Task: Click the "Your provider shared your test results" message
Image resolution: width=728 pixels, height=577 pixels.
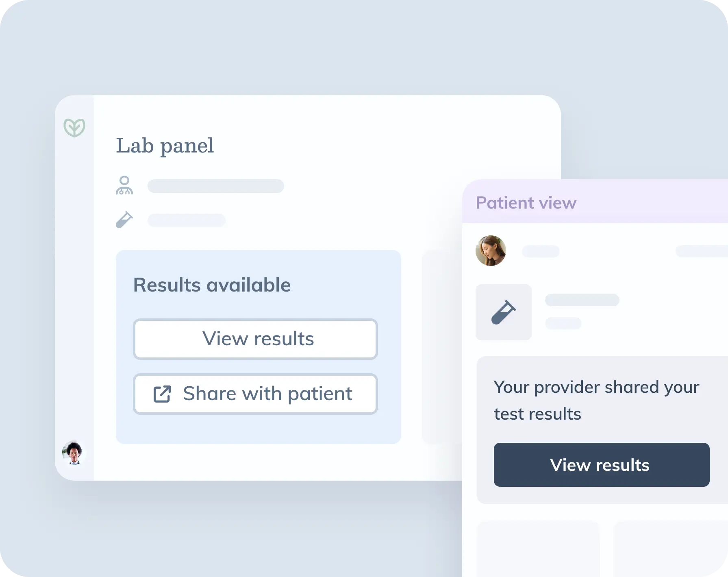Action: pyautogui.click(x=596, y=400)
